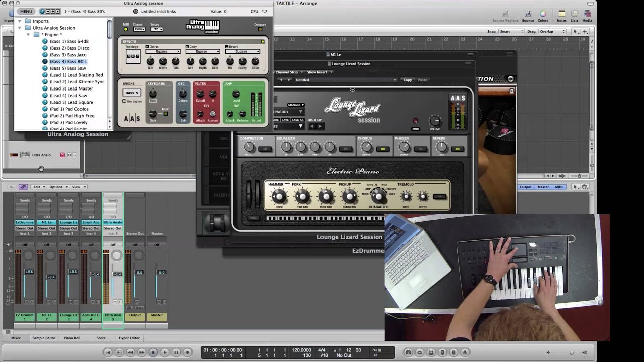Solo the EZ Drummer mixer channel
The height and width of the screenshot is (362, 644).
[x=31, y=302]
